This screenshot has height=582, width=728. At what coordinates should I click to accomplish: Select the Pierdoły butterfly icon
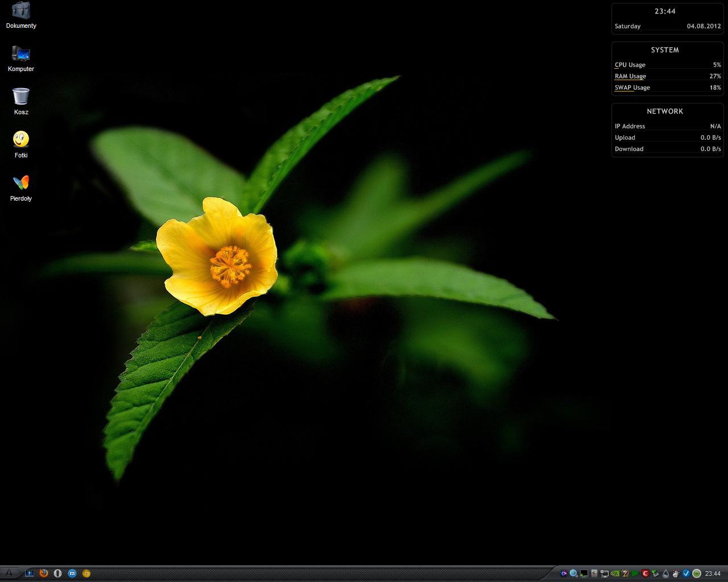(x=21, y=183)
